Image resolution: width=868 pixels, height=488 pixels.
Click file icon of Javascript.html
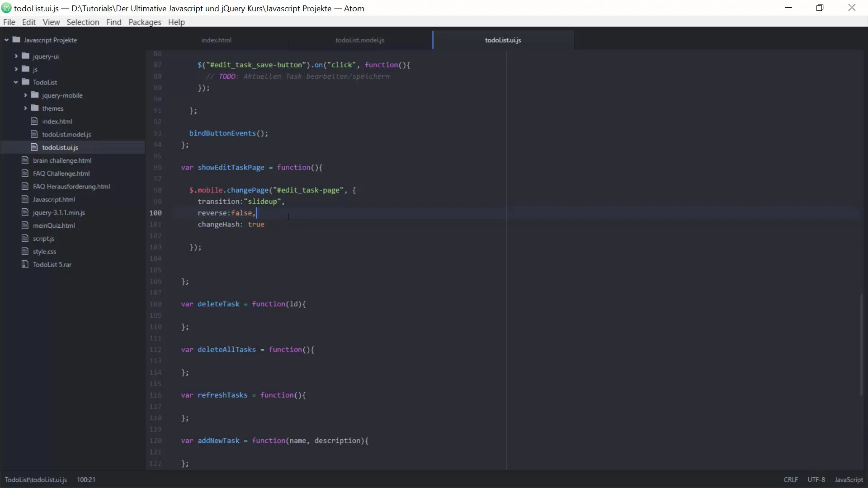coord(25,199)
